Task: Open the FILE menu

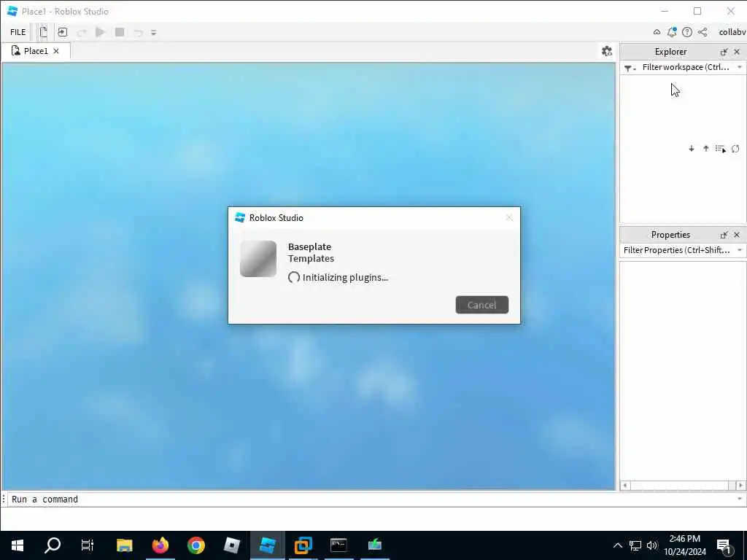Action: (18, 32)
